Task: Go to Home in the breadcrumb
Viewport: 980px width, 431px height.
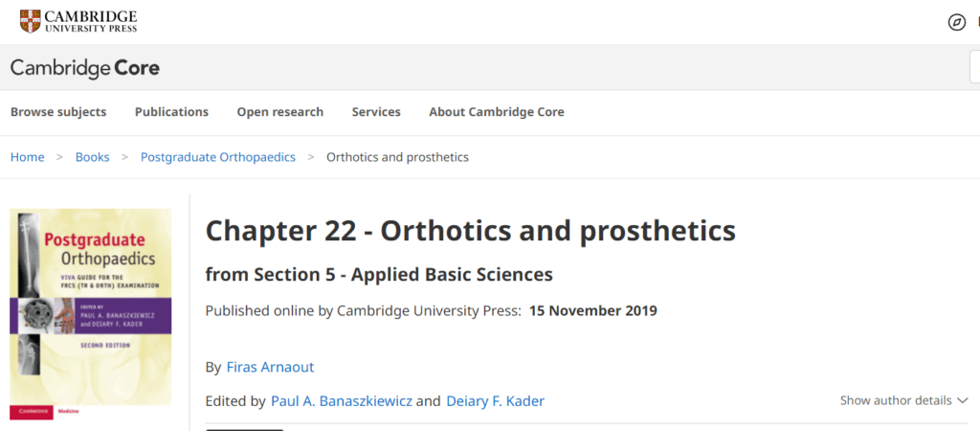Action: (28, 157)
